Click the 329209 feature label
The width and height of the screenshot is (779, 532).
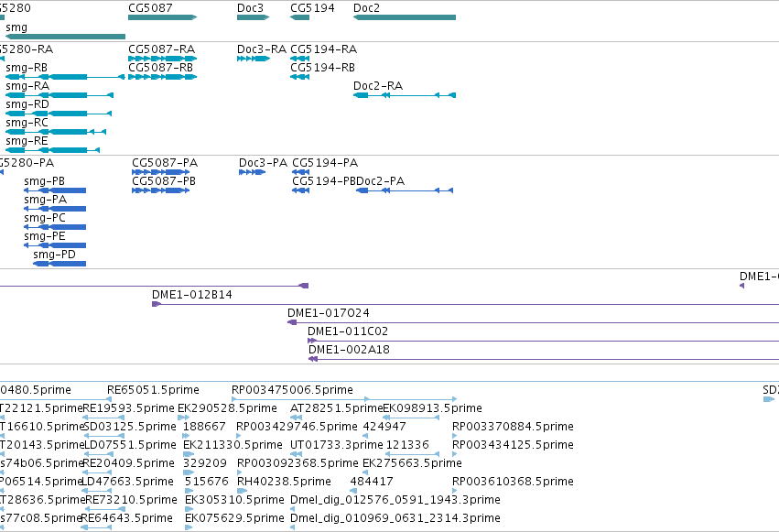(x=205, y=463)
